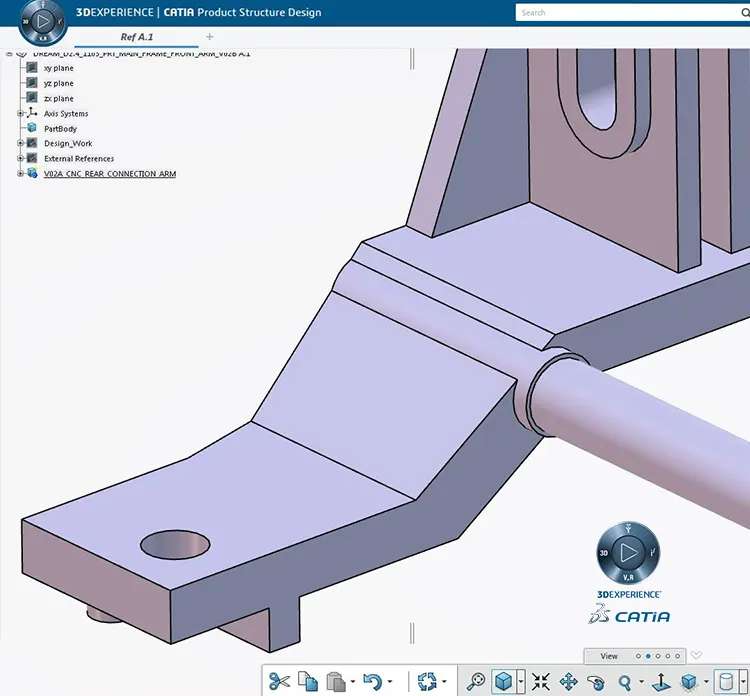Add a new tab with plus button
This screenshot has width=750, height=696.
[210, 37]
